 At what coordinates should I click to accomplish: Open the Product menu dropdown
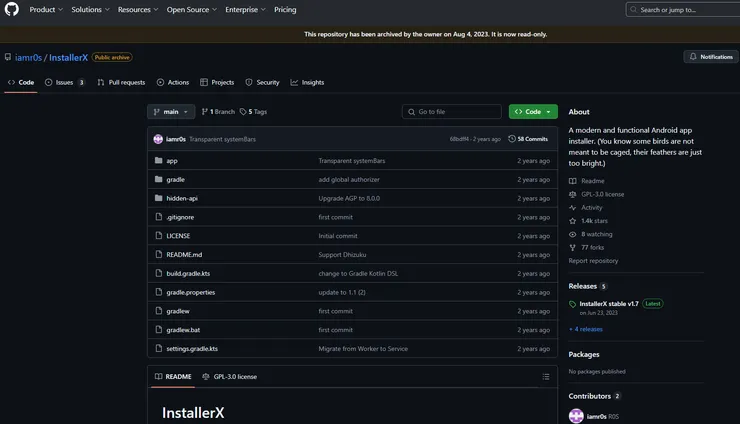[46, 9]
